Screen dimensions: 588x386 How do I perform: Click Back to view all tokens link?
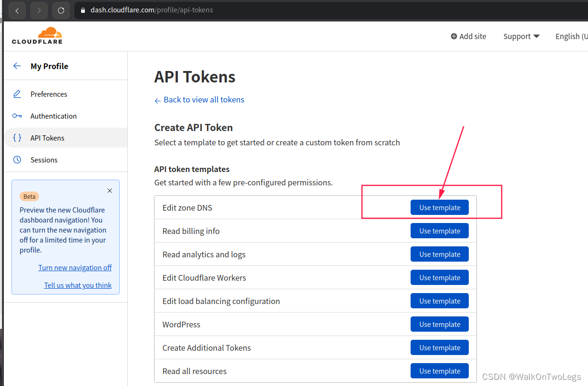tap(199, 100)
